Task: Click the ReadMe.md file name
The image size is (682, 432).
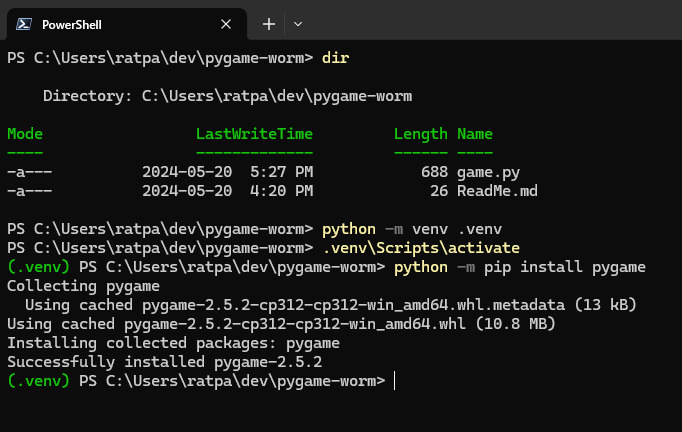Action: 497,191
